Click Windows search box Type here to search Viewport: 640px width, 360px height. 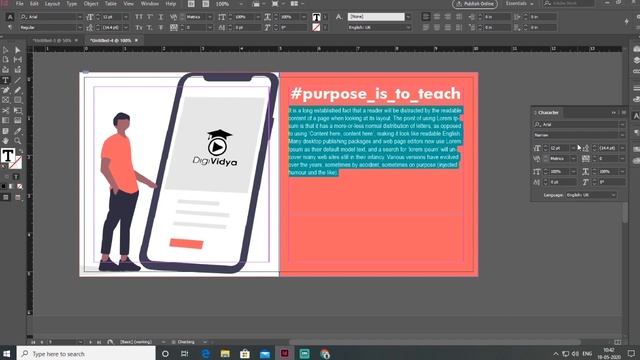pos(86,354)
